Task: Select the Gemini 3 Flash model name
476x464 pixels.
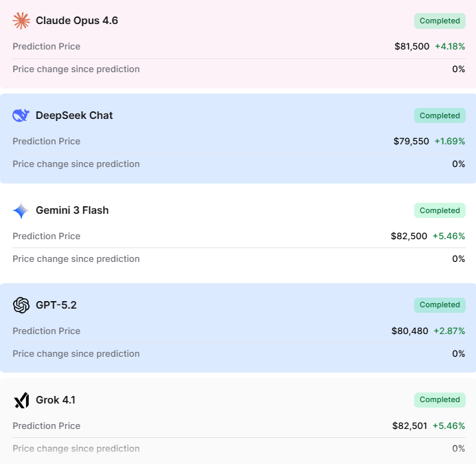Action: 72,210
